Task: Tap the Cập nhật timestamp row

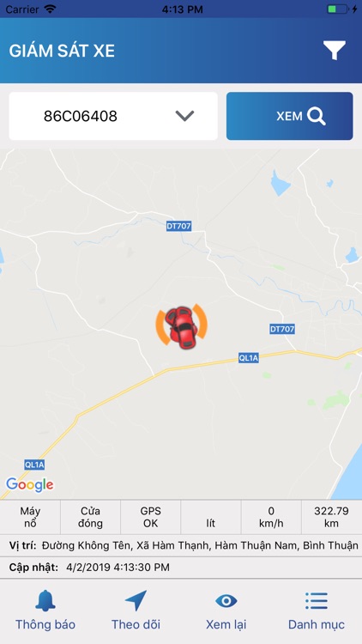Action: 181,568
